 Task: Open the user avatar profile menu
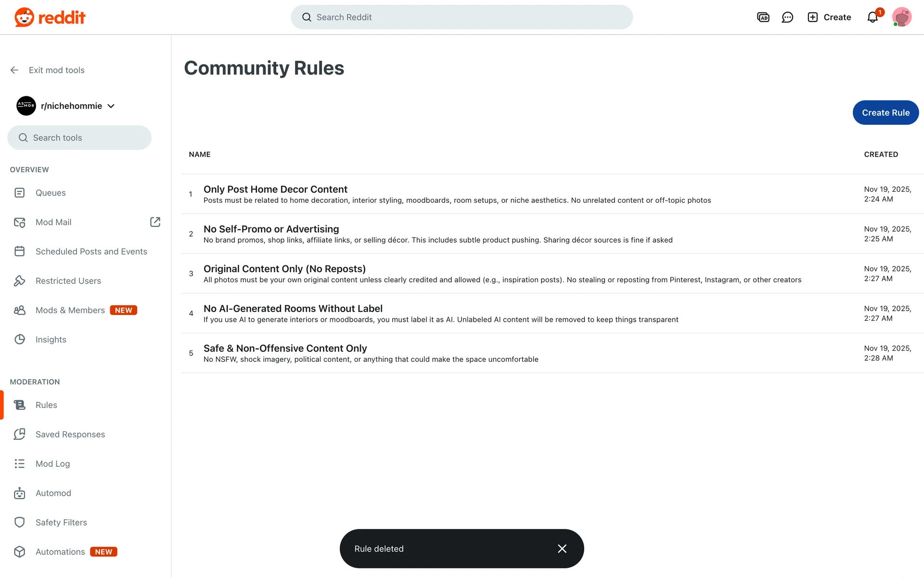point(901,17)
